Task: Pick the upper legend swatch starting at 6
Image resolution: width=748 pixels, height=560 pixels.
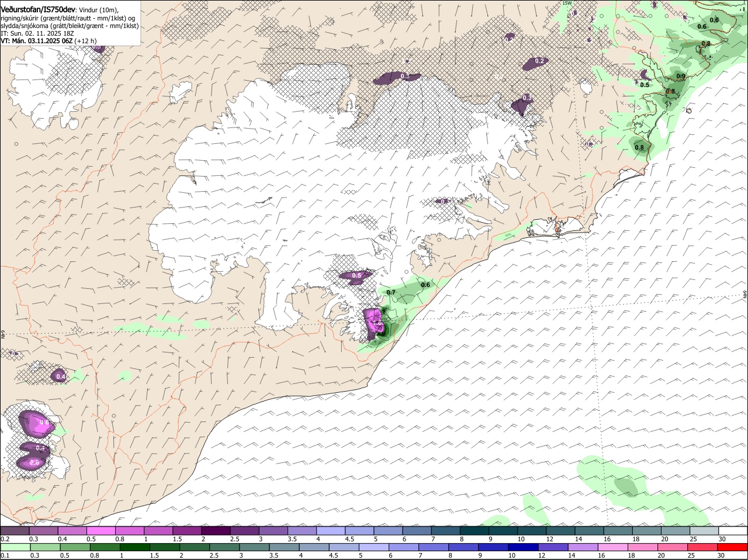Action: (415, 531)
